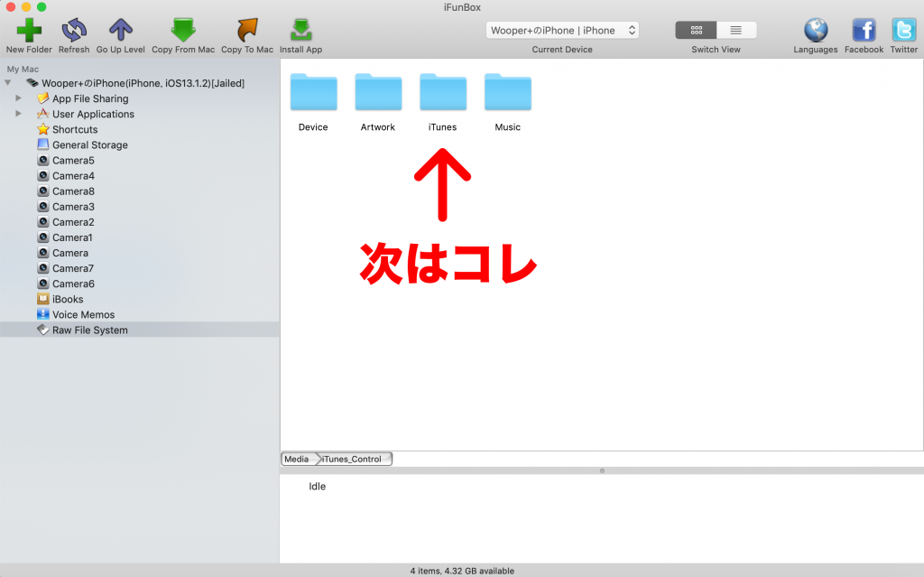Go Up Level in folder hierarchy
The width and height of the screenshot is (924, 577).
(120, 30)
